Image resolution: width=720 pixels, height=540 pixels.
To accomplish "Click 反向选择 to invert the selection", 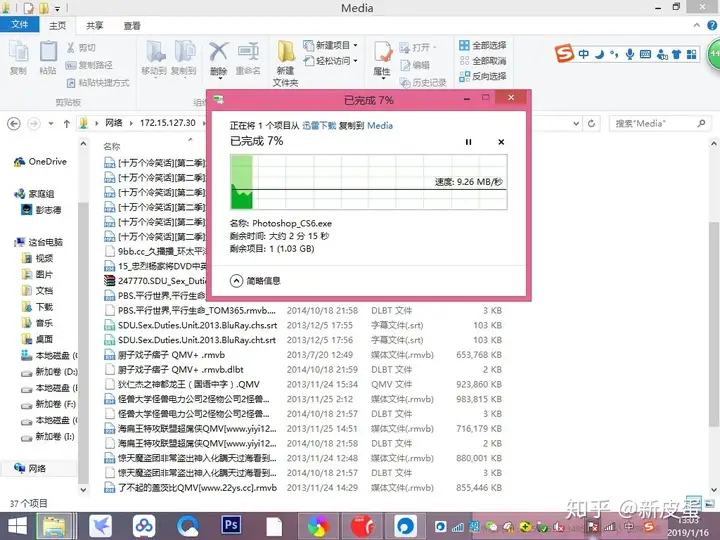I will pos(483,76).
